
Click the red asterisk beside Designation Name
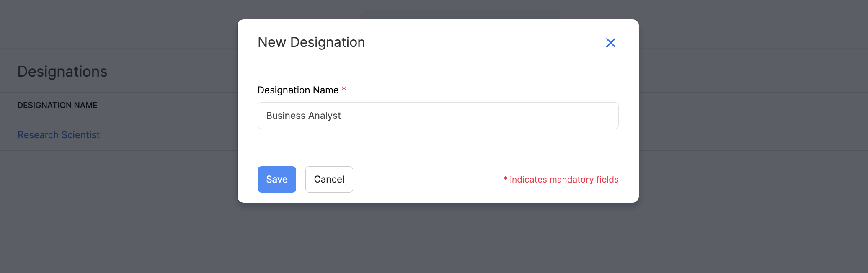pos(344,89)
